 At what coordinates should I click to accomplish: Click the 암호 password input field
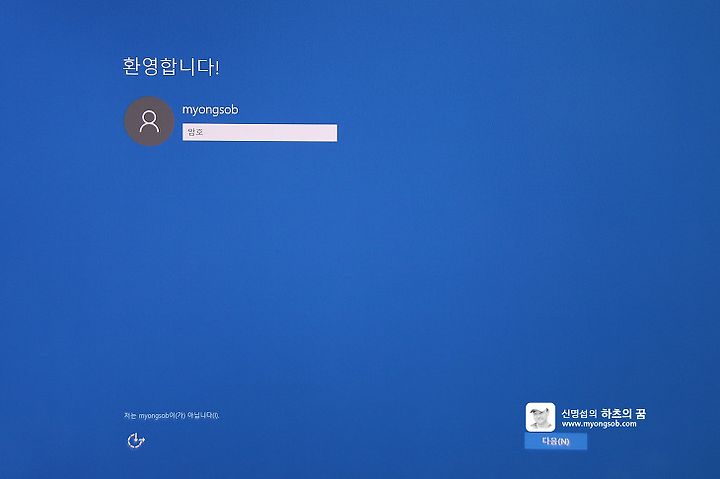[x=259, y=133]
